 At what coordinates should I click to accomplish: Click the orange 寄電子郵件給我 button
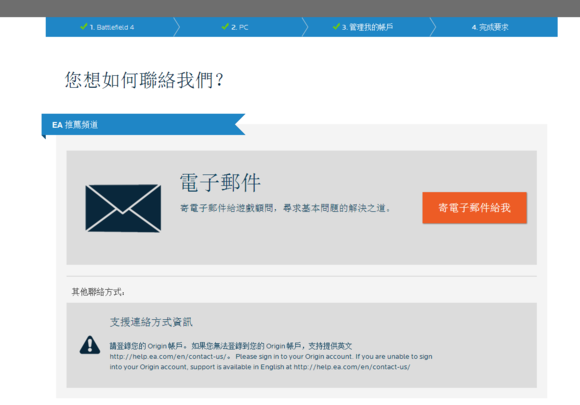(475, 207)
